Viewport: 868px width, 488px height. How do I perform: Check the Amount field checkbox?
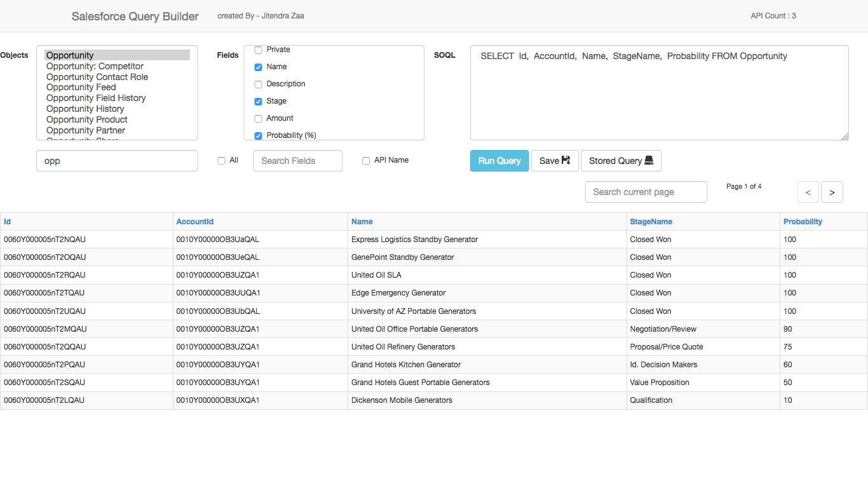coord(258,118)
